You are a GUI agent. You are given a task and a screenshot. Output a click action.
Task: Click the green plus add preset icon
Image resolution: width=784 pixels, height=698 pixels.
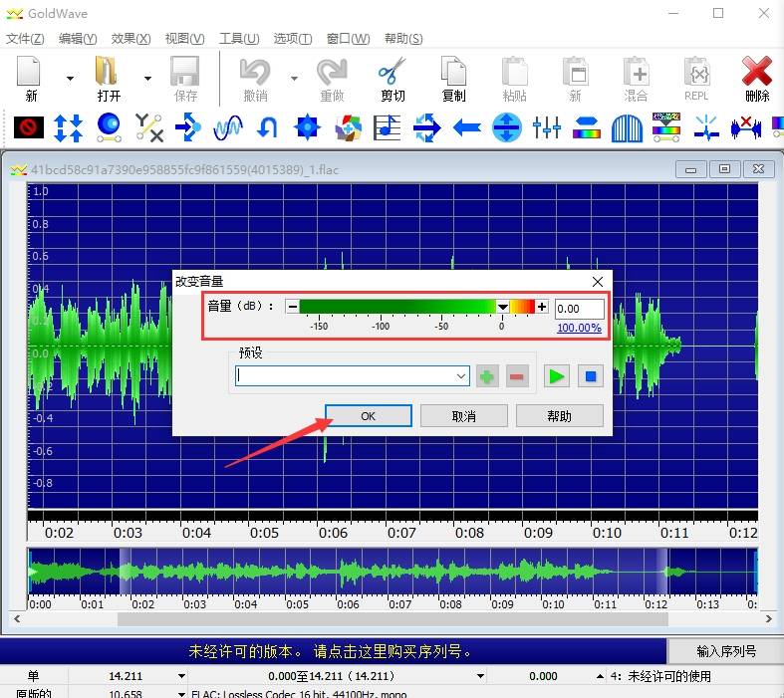(487, 376)
